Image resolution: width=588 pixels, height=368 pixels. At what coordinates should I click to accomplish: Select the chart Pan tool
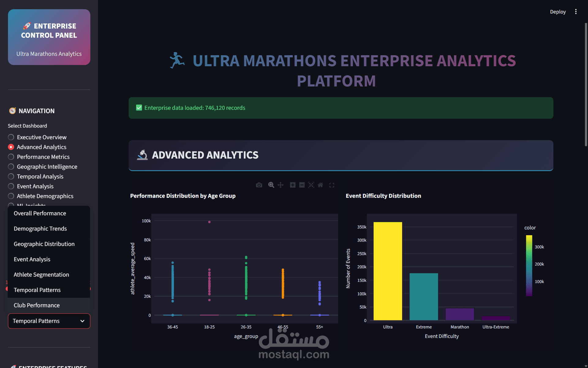[281, 185]
